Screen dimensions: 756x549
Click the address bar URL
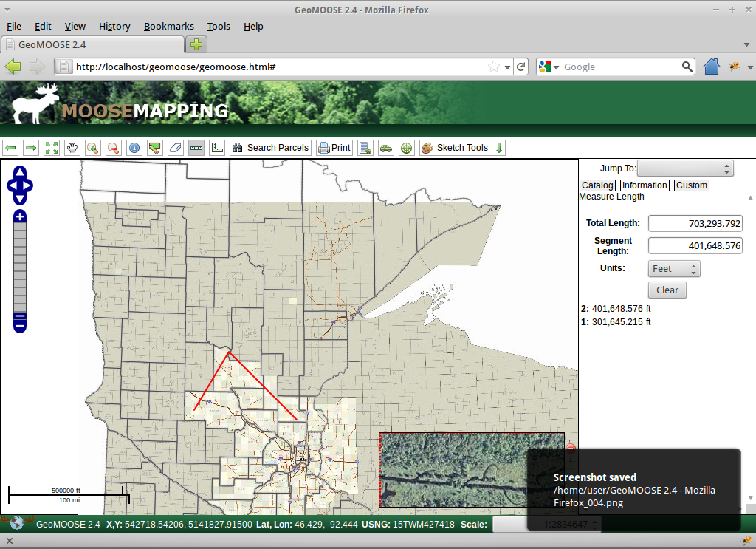coord(176,67)
